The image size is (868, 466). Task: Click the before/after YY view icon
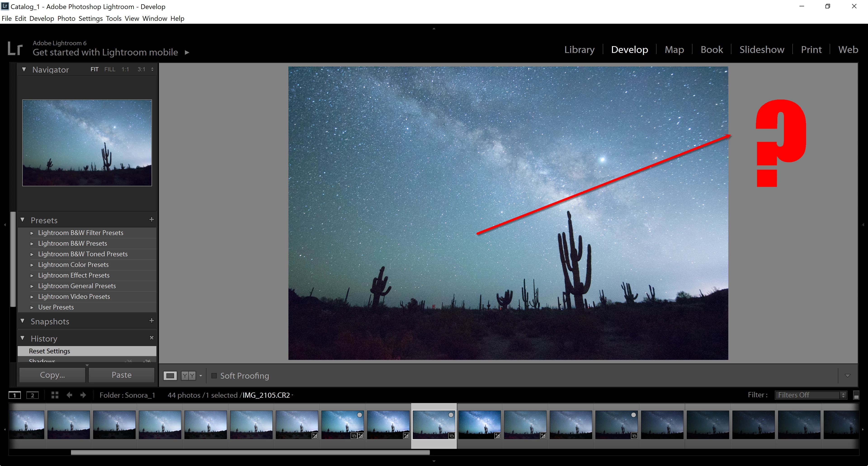click(188, 376)
